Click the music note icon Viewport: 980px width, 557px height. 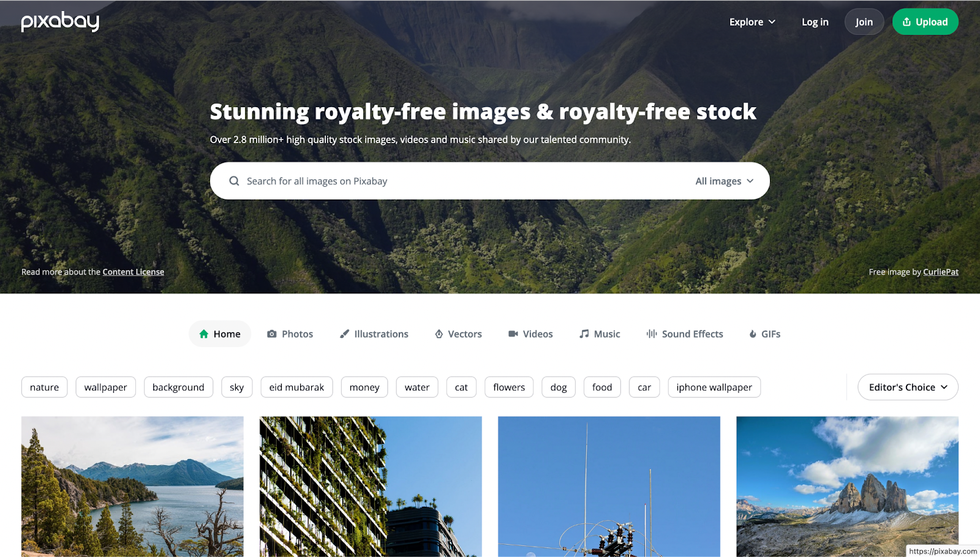[x=584, y=334]
